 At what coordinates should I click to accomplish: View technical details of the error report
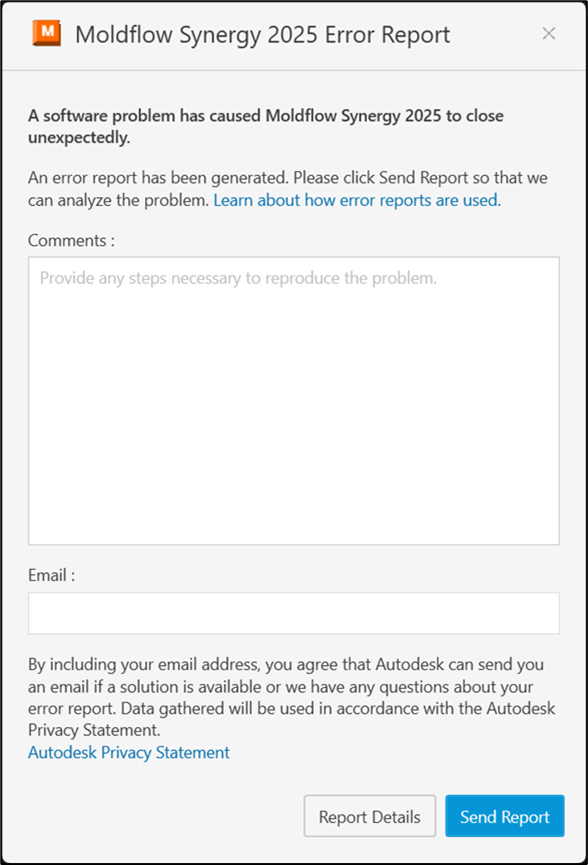point(369,815)
